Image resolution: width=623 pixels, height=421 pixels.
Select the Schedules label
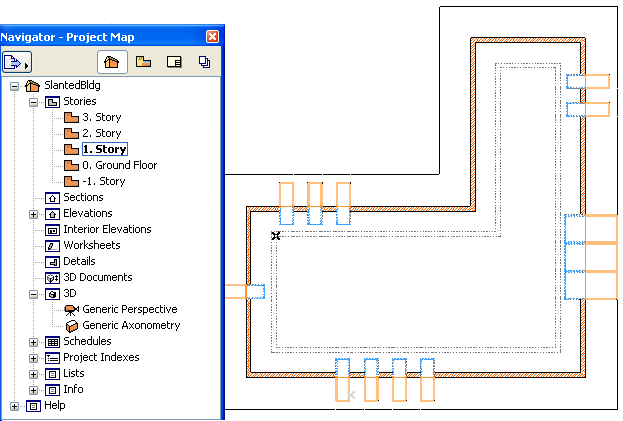click(x=87, y=341)
